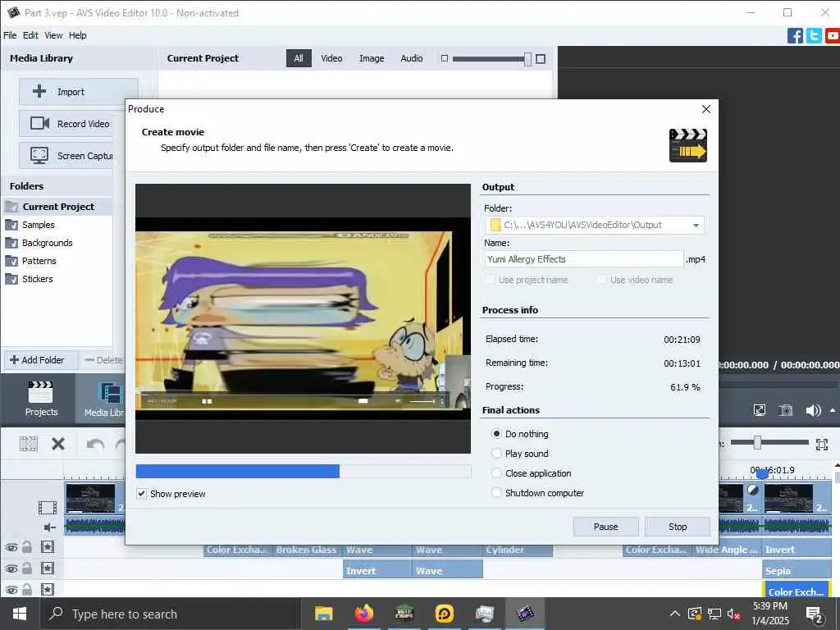The width and height of the screenshot is (840, 630).
Task: Open the Facebook share icon
Action: click(x=795, y=36)
